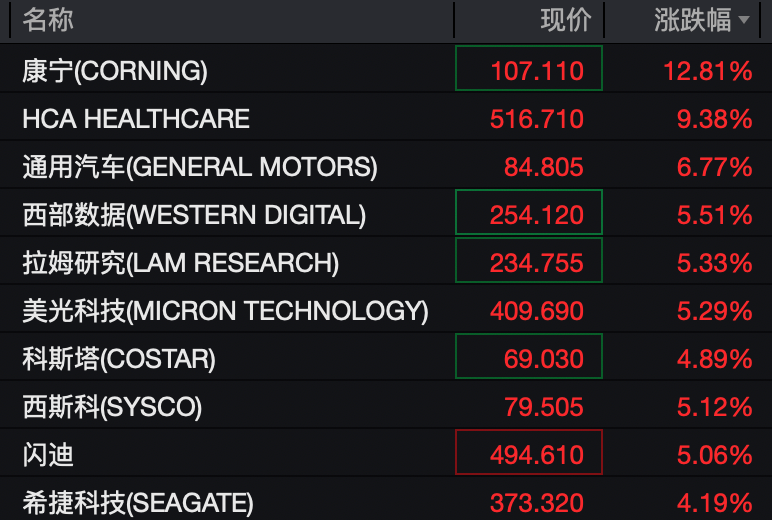
Task: Click the 12.81% change value
Action: coord(708,71)
